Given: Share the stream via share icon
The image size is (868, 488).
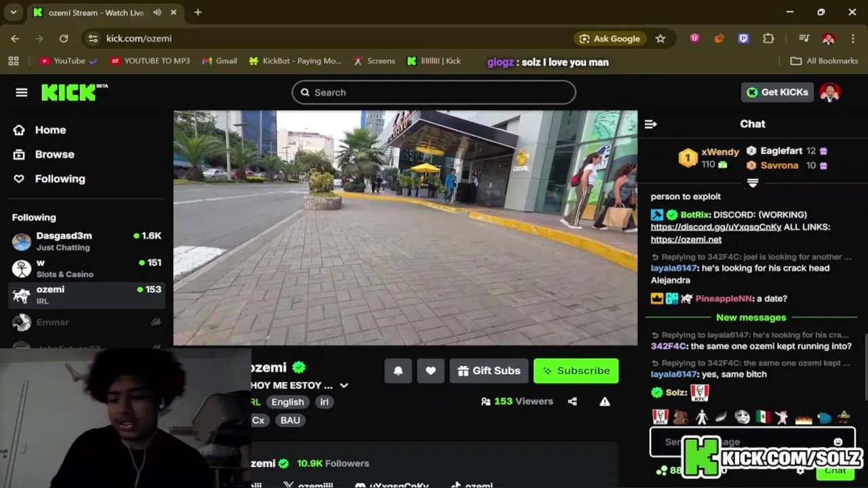Looking at the screenshot, I should (x=572, y=401).
